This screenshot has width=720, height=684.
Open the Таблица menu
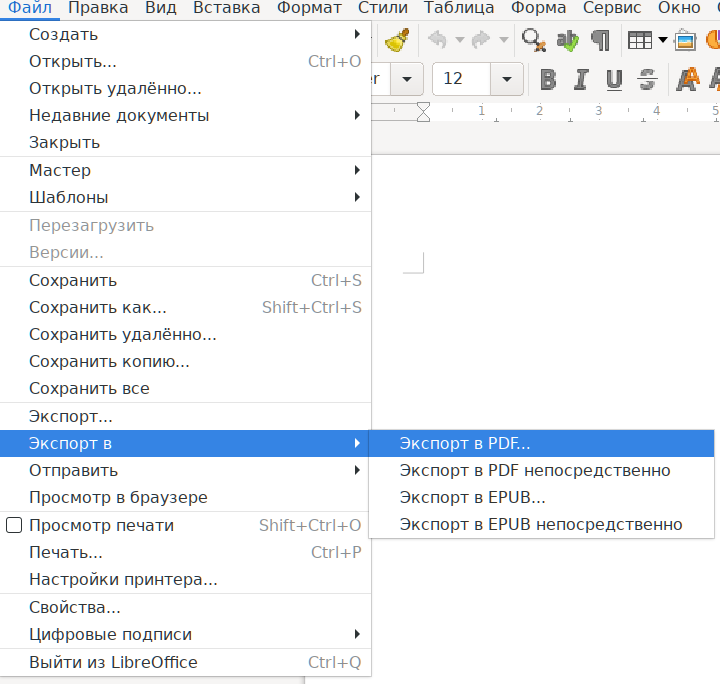pos(459,8)
